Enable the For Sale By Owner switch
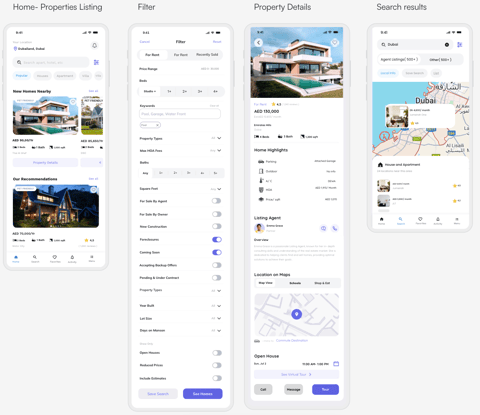480x415 pixels. coord(217,214)
